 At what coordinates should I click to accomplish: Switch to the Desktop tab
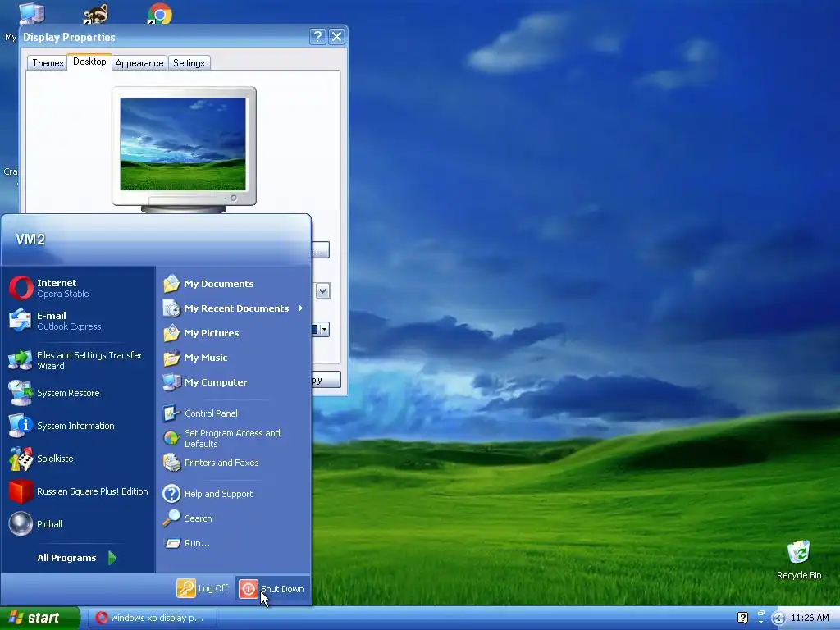(89, 62)
